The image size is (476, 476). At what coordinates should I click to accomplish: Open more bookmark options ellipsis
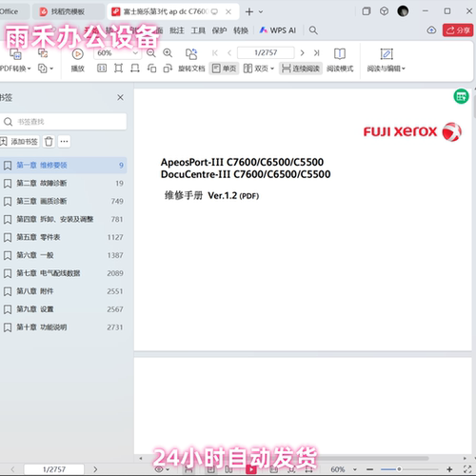[64, 141]
